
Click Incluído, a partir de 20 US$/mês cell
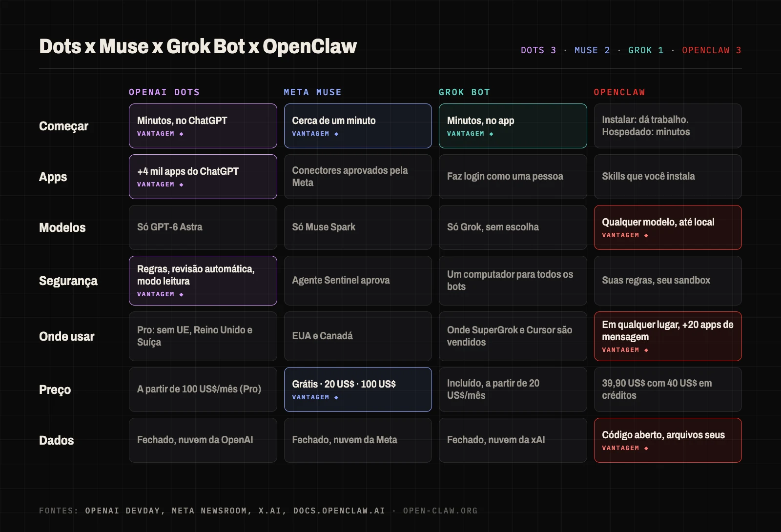tap(513, 389)
